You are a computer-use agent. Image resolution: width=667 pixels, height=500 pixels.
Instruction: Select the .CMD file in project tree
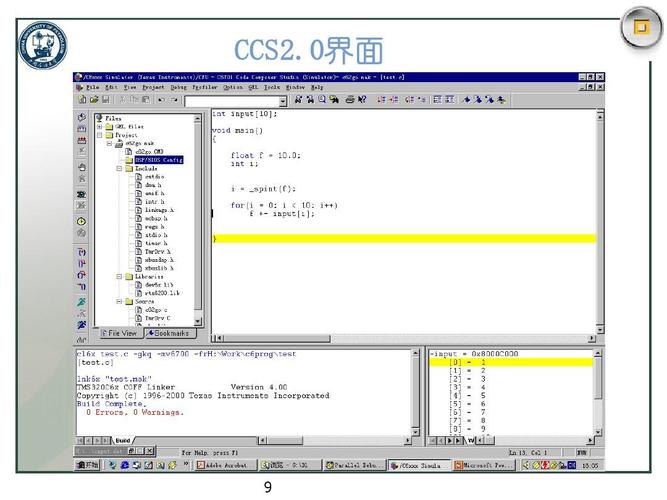coord(149,151)
